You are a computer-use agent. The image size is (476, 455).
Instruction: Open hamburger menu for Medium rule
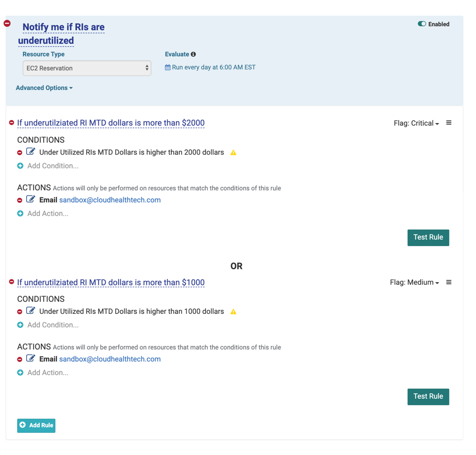tap(449, 282)
